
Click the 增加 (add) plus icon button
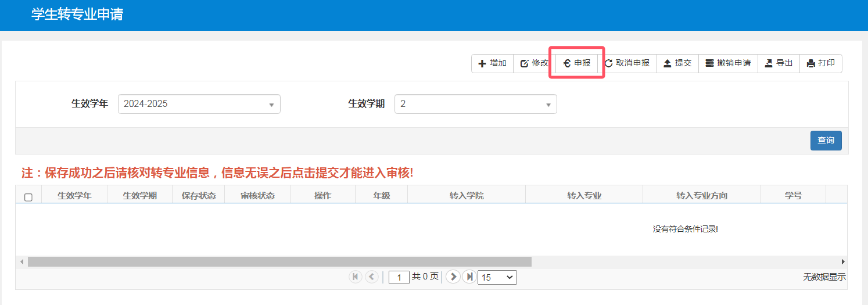coord(492,63)
